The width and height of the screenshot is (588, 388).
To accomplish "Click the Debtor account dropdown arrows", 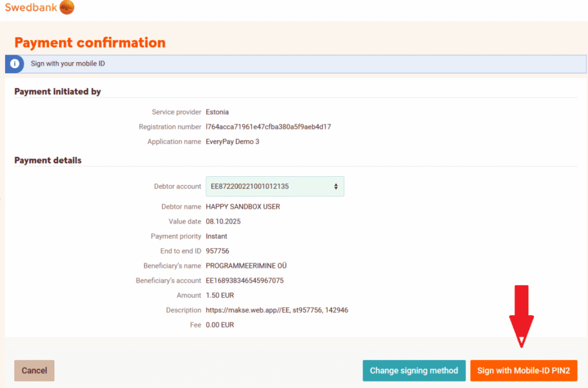I will (x=336, y=187).
